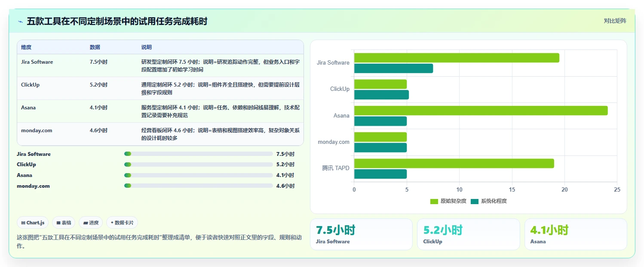Viewport: 644px width, 267px height.
Task: Click the monday.com progress bar
Action: [x=198, y=186]
